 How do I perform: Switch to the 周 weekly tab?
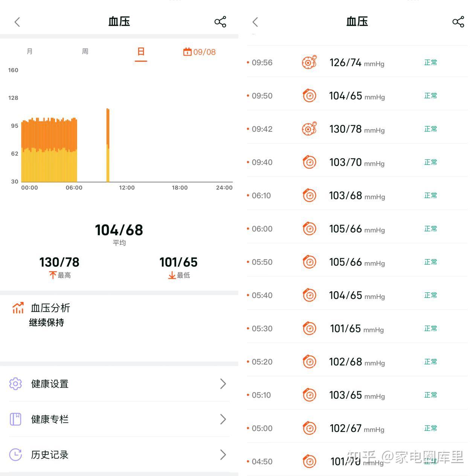85,52
